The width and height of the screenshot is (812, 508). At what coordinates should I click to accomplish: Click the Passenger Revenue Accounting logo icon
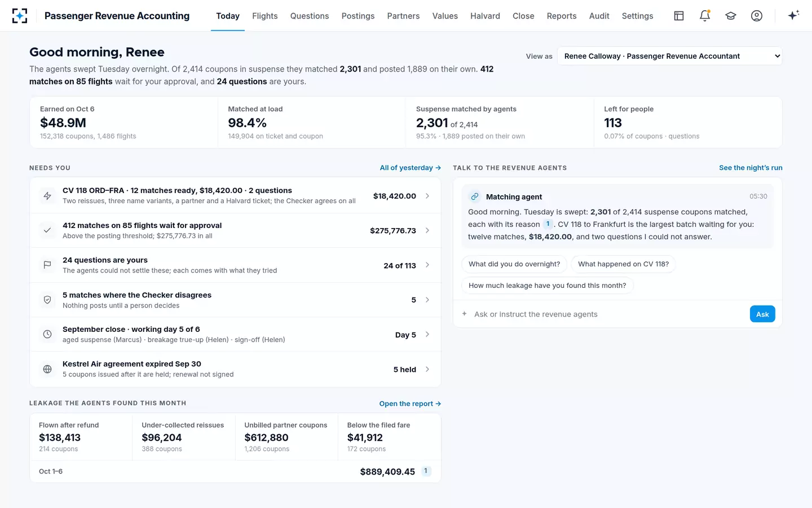[20, 16]
